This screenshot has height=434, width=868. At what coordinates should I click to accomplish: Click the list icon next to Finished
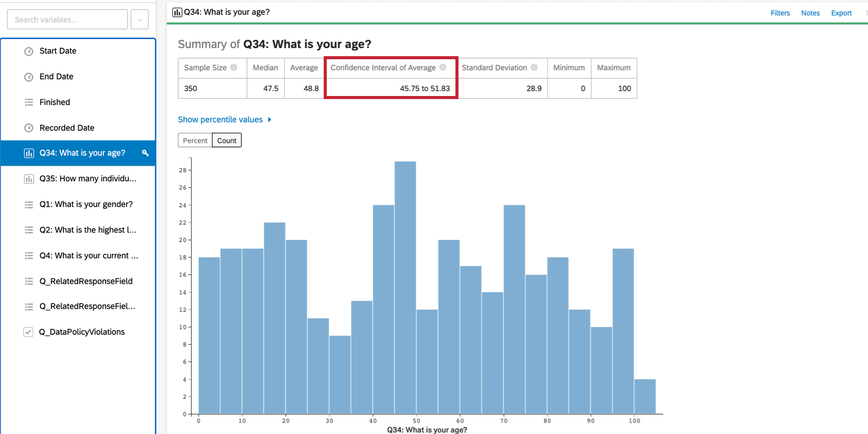click(29, 102)
